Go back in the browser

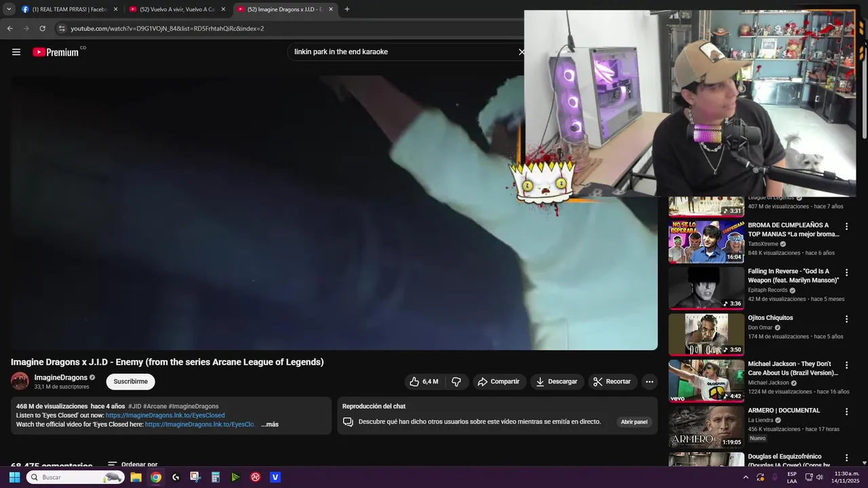point(9,28)
